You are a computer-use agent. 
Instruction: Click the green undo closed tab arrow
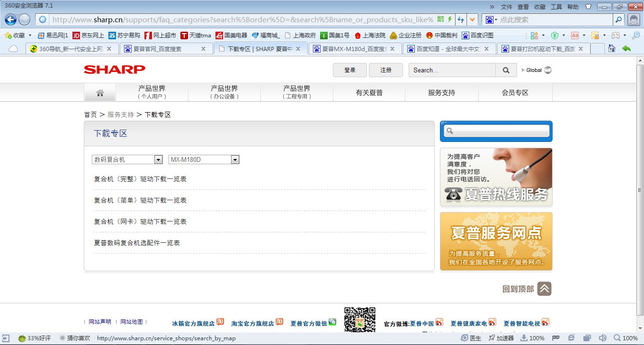coord(626,48)
